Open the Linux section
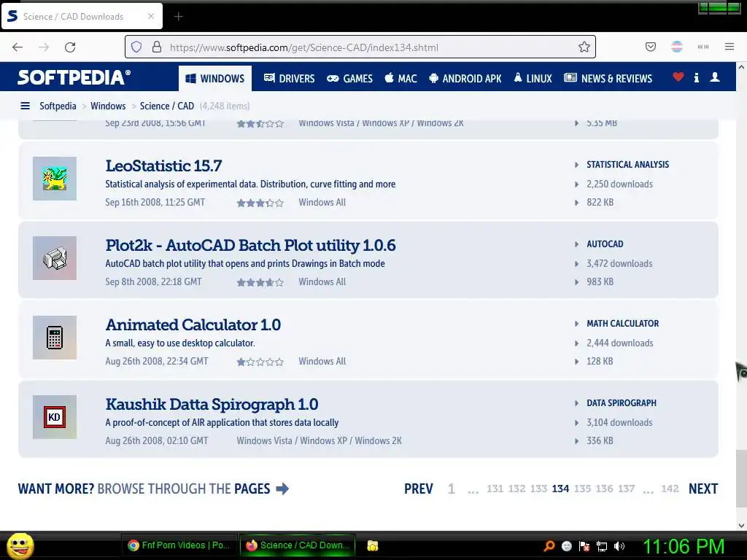Screen dimensions: 747x560 click(533, 79)
